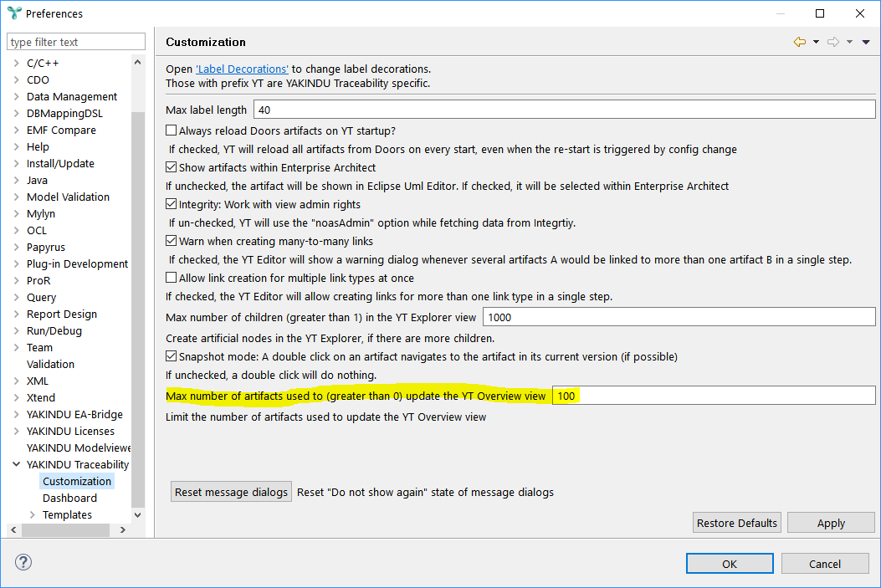
Task: Select the Report Design entry
Action: click(x=62, y=314)
